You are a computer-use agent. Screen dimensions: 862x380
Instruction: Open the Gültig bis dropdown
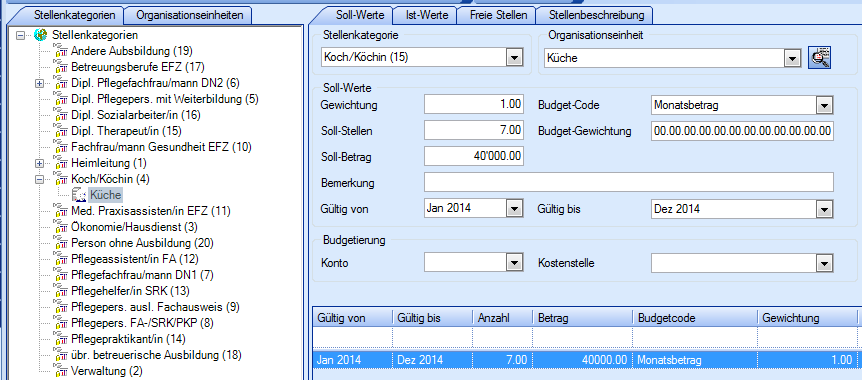click(824, 209)
